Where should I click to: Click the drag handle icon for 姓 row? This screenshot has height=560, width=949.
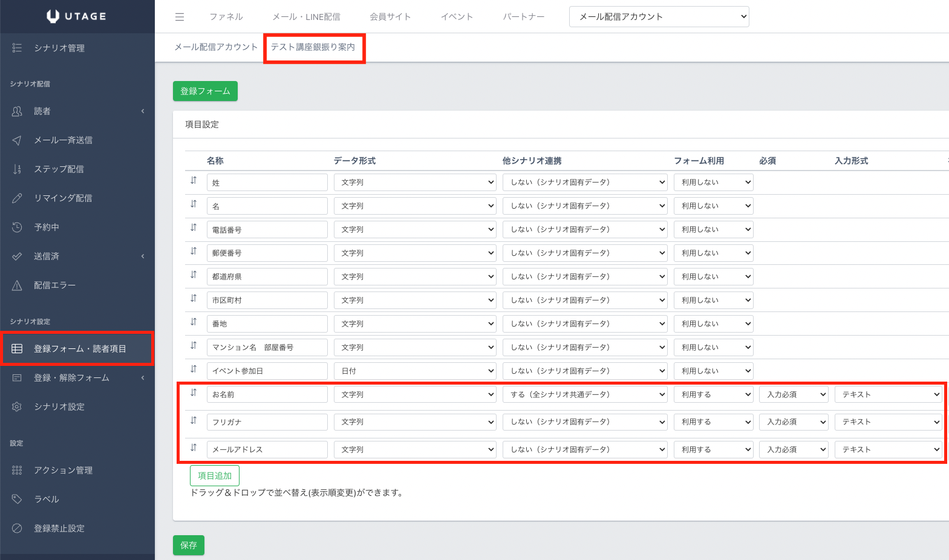(194, 180)
